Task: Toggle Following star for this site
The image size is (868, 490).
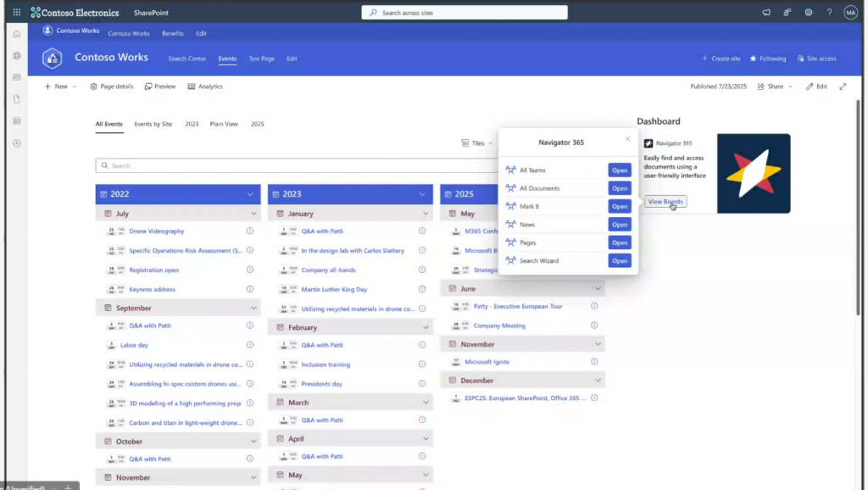Action: [768, 58]
